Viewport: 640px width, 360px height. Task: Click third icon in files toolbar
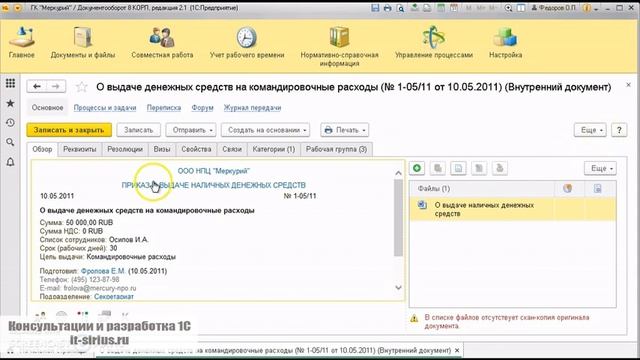[458, 168]
